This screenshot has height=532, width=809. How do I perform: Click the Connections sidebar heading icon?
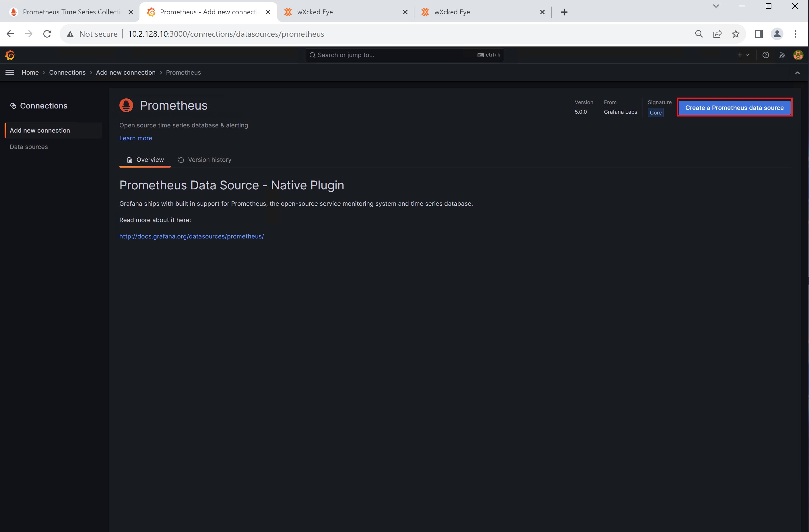pyautogui.click(x=13, y=106)
